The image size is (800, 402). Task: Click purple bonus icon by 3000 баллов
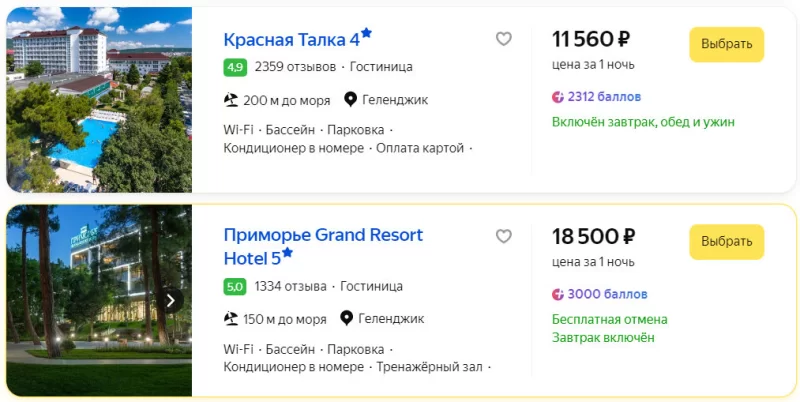[558, 294]
